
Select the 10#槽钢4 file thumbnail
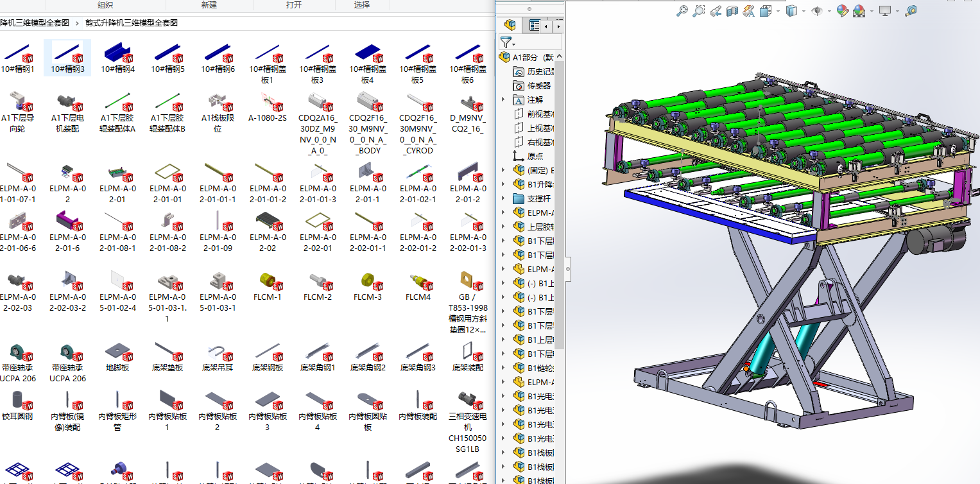pyautogui.click(x=117, y=58)
